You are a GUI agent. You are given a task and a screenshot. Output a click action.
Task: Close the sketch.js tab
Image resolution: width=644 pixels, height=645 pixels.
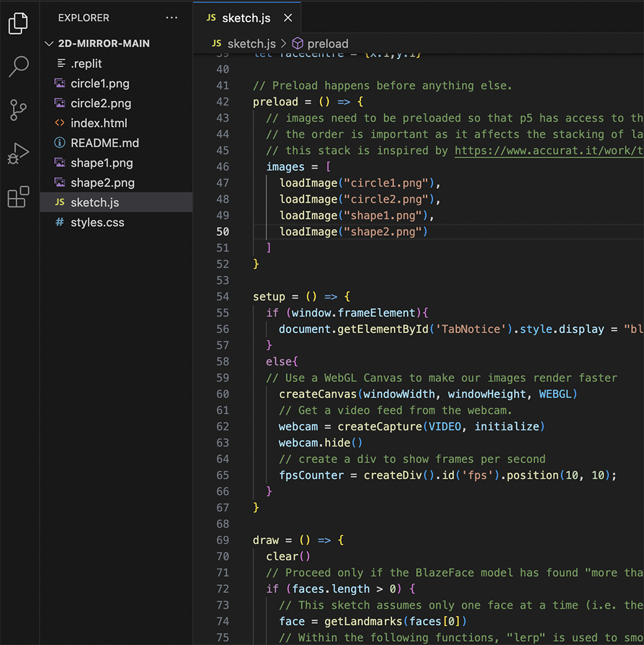point(287,18)
